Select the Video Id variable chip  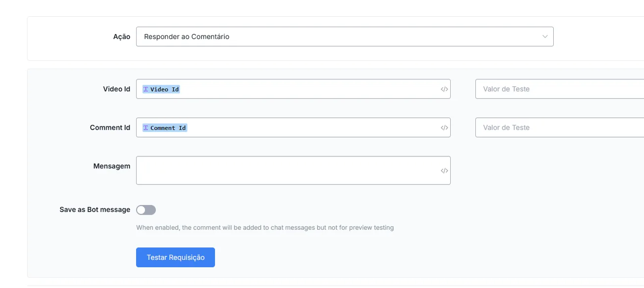161,89
